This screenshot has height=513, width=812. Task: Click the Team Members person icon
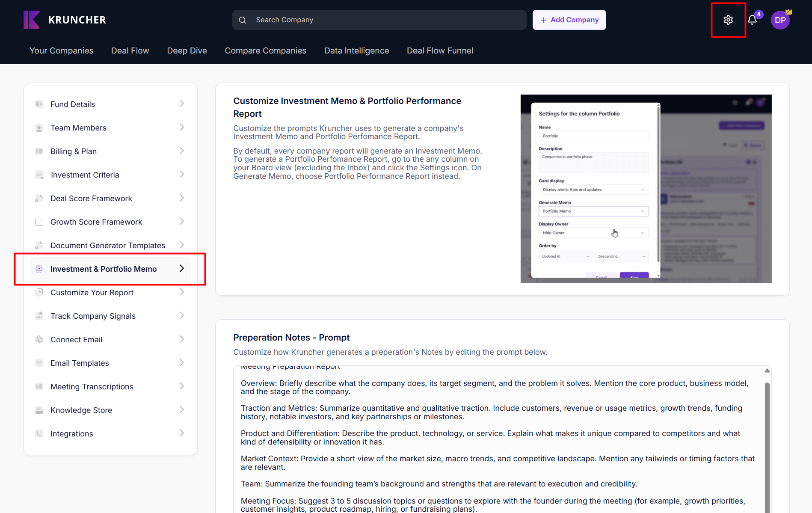[39, 128]
